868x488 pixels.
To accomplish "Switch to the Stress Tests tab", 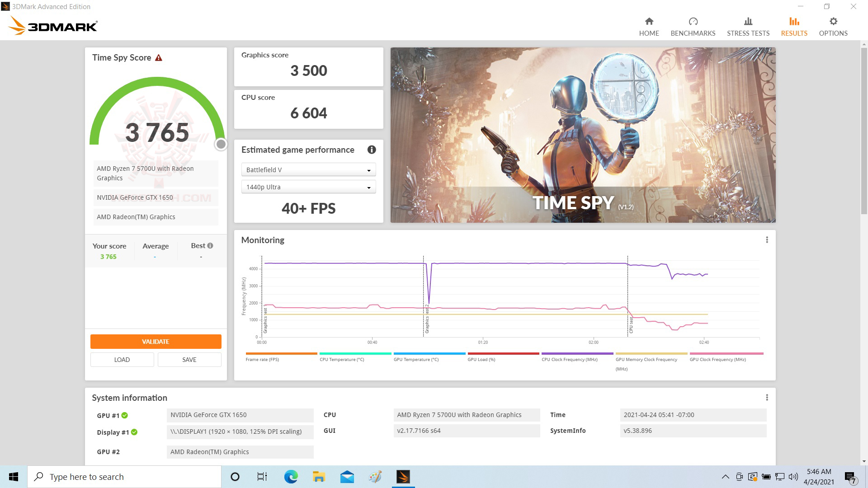I will tap(748, 27).
